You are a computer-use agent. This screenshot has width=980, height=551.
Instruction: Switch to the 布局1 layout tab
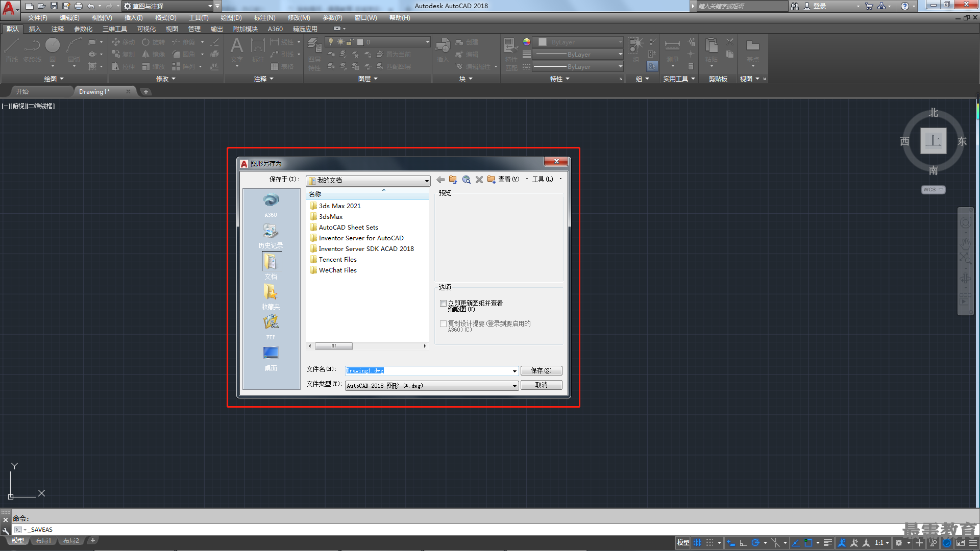point(43,541)
